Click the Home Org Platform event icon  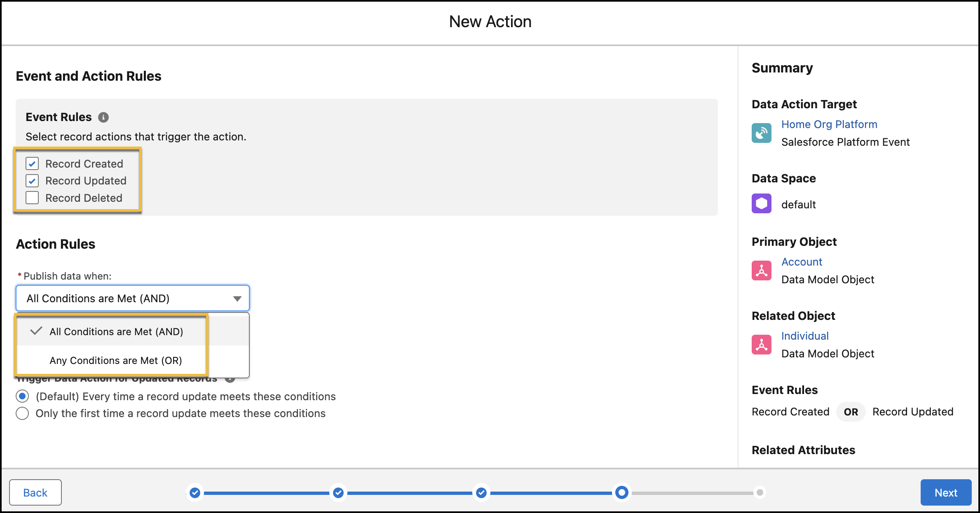click(x=761, y=133)
